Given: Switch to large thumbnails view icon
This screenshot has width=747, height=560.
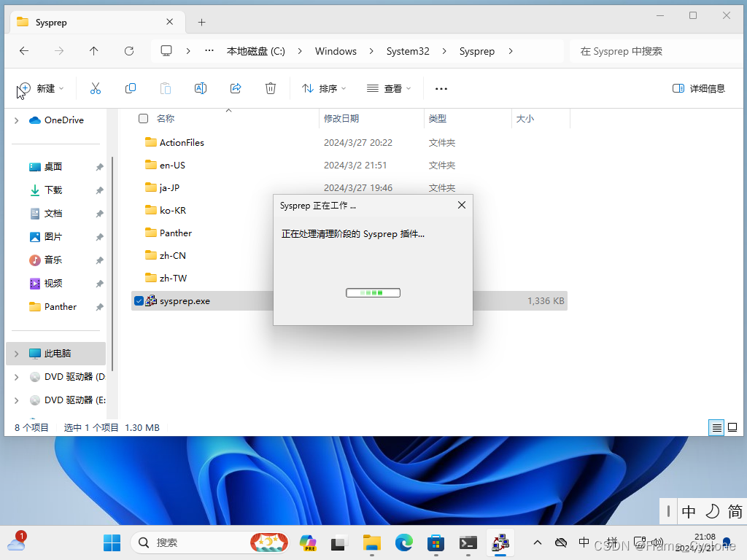Looking at the screenshot, I should click(732, 427).
